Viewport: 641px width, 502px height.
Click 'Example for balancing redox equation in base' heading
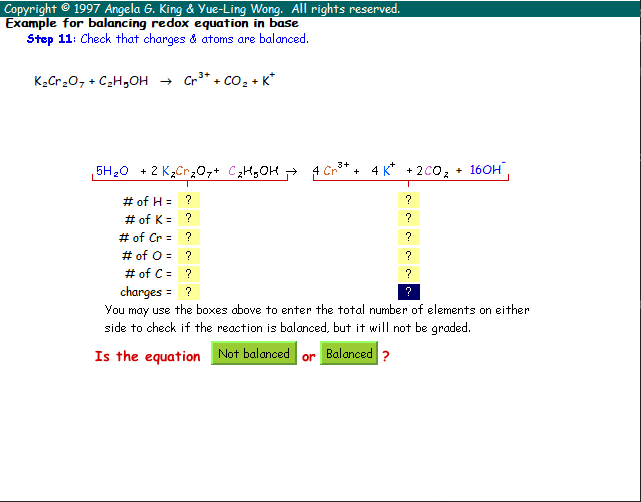(x=152, y=23)
